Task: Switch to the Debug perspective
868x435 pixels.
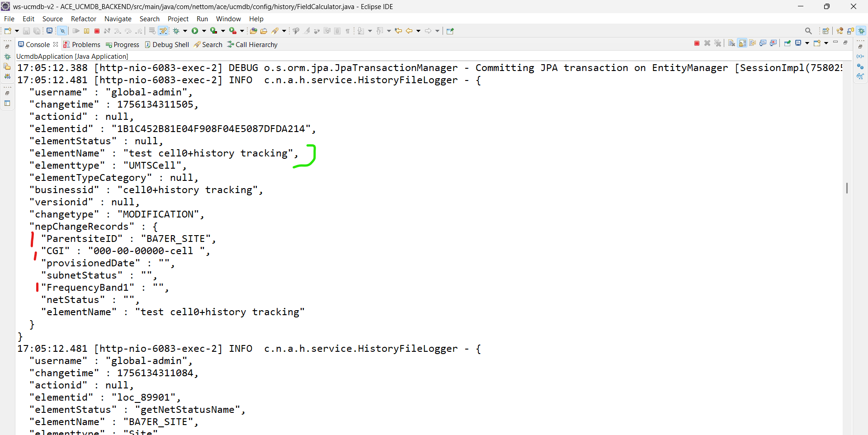Action: pos(862,31)
